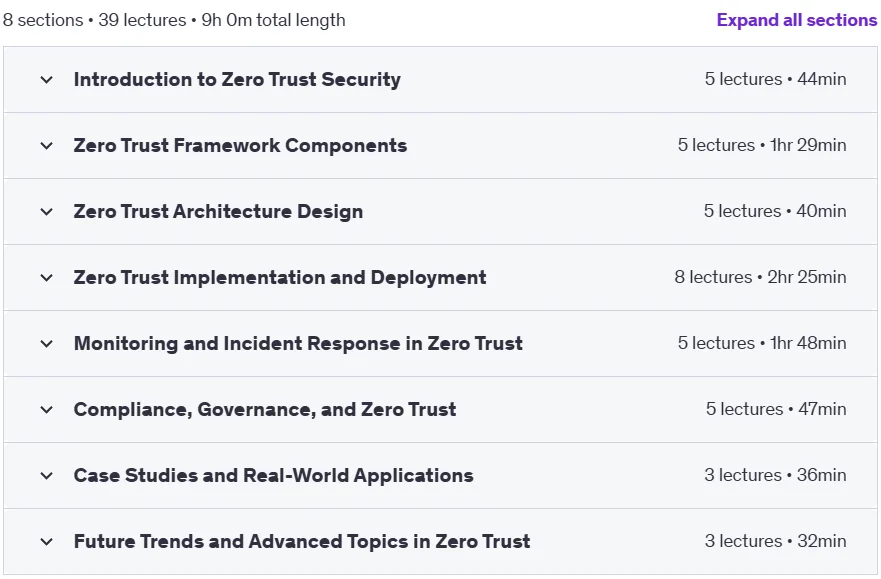Expand chevron beside Zero Trust Implementation and Deployment
Image resolution: width=881 pixels, height=579 pixels.
click(47, 277)
